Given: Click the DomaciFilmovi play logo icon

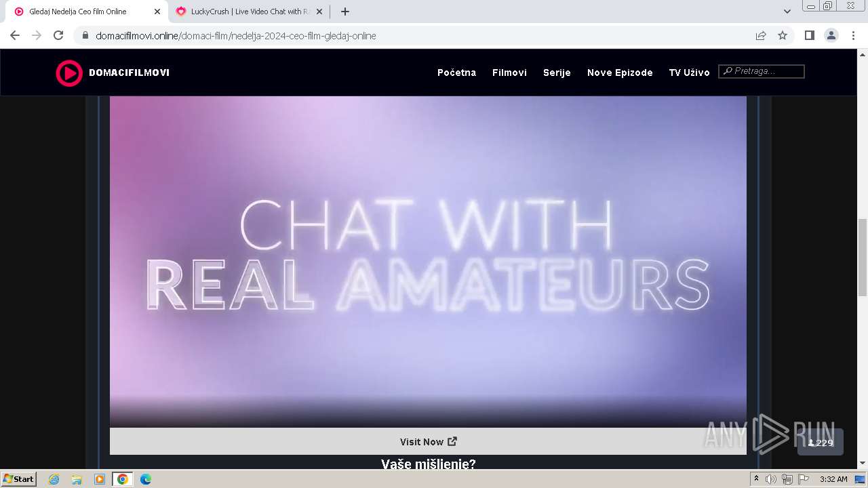Looking at the screenshot, I should click(x=69, y=73).
